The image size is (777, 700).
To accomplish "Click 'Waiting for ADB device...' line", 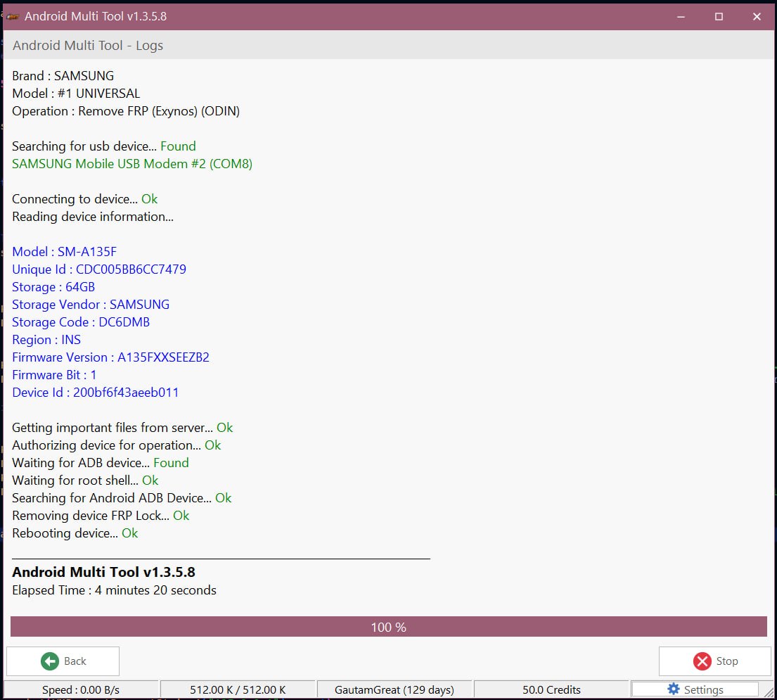I will pyautogui.click(x=101, y=462).
